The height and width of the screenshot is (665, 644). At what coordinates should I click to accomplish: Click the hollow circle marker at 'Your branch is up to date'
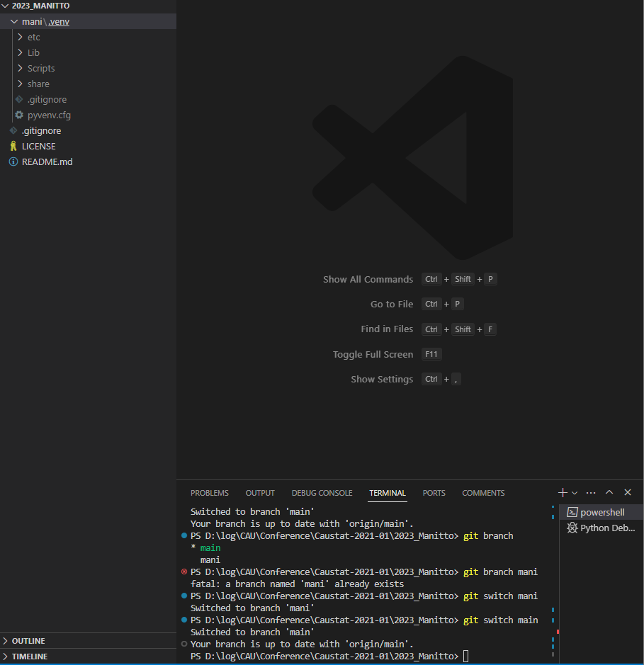click(x=184, y=644)
